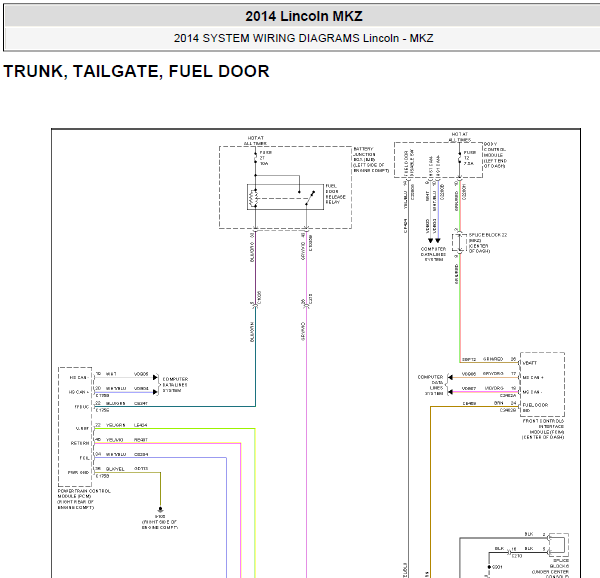Click Computer Data Lines System label below BCM

[433, 254]
